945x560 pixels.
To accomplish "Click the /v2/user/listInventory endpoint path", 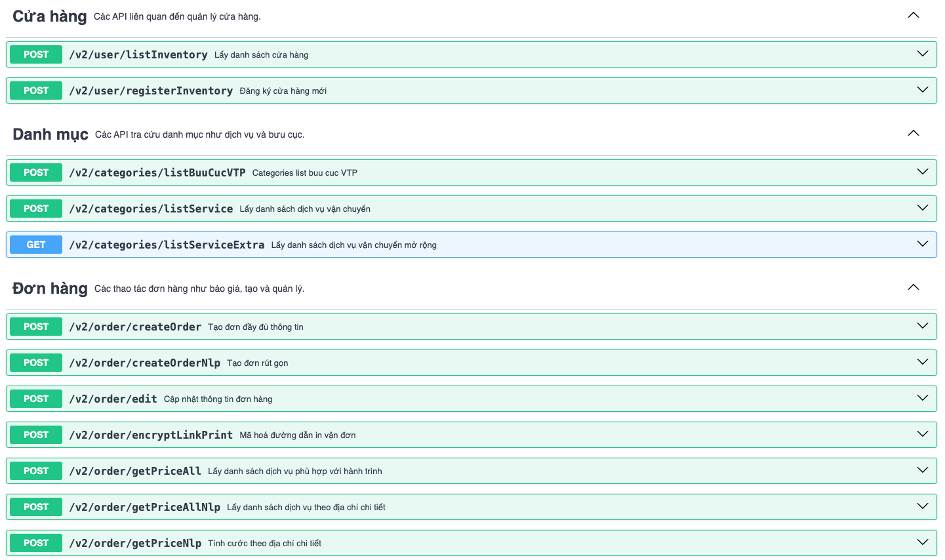I will click(x=136, y=54).
